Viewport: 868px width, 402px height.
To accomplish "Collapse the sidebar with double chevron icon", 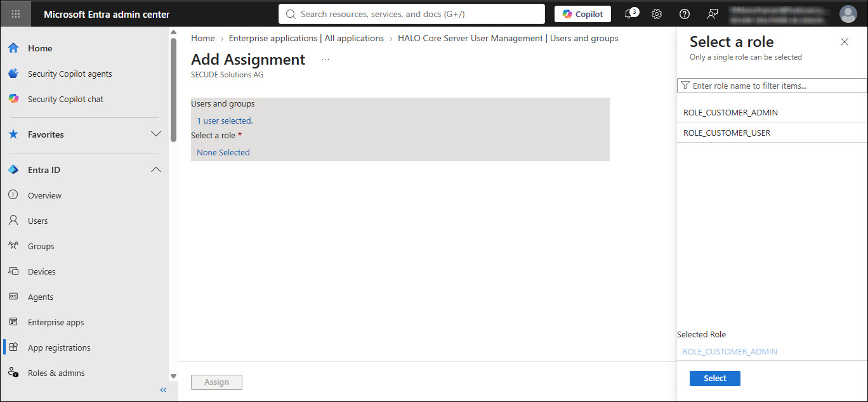I will 163,390.
